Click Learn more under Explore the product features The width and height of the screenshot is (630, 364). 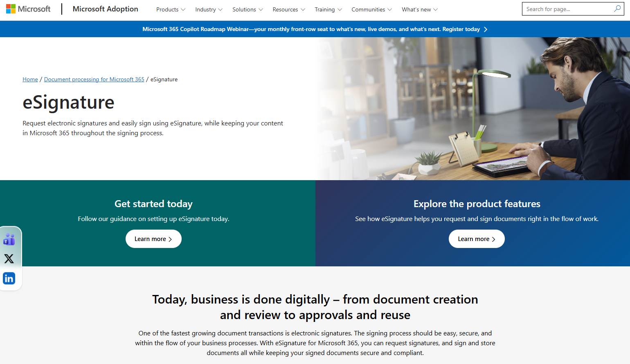coord(477,239)
